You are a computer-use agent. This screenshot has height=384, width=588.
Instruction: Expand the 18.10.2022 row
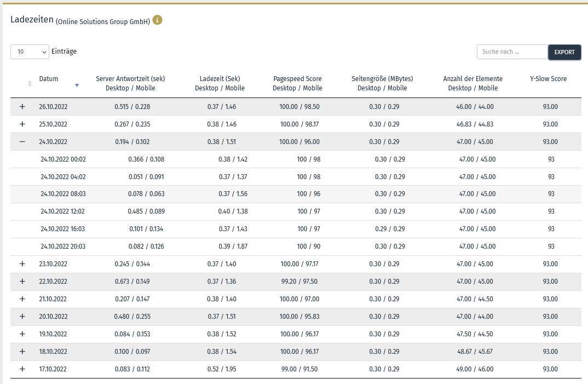[22, 352]
